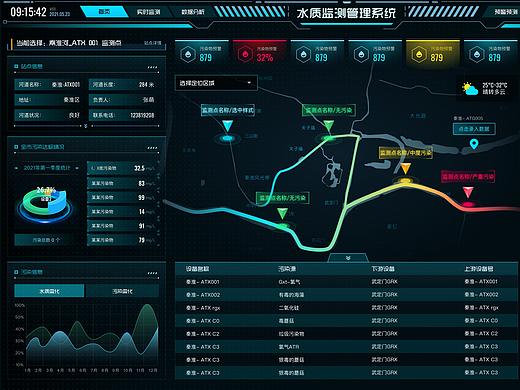Click the cyan location pin icon on the map
Viewport: 520px width, 390px height.
[x=474, y=144]
